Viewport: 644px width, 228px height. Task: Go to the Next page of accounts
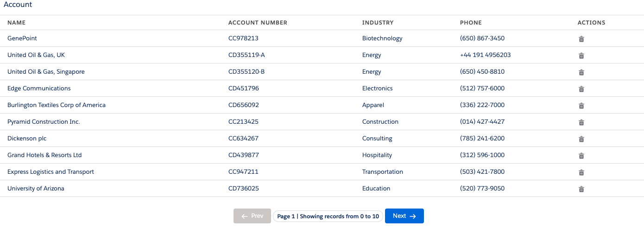(404, 216)
